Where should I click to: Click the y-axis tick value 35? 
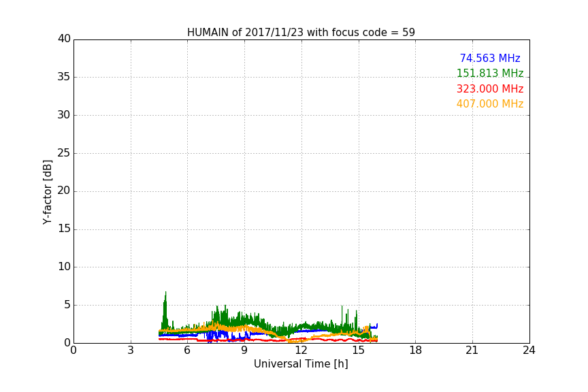coord(64,77)
